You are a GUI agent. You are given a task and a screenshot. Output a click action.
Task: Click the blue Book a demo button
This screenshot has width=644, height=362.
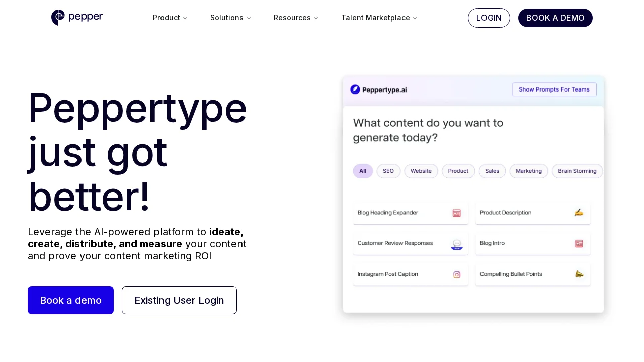click(x=70, y=300)
